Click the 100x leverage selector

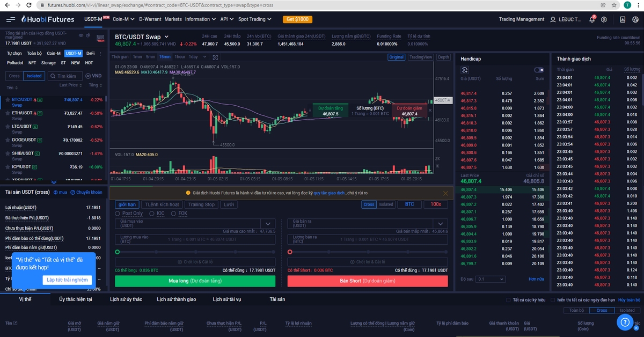[436, 204]
